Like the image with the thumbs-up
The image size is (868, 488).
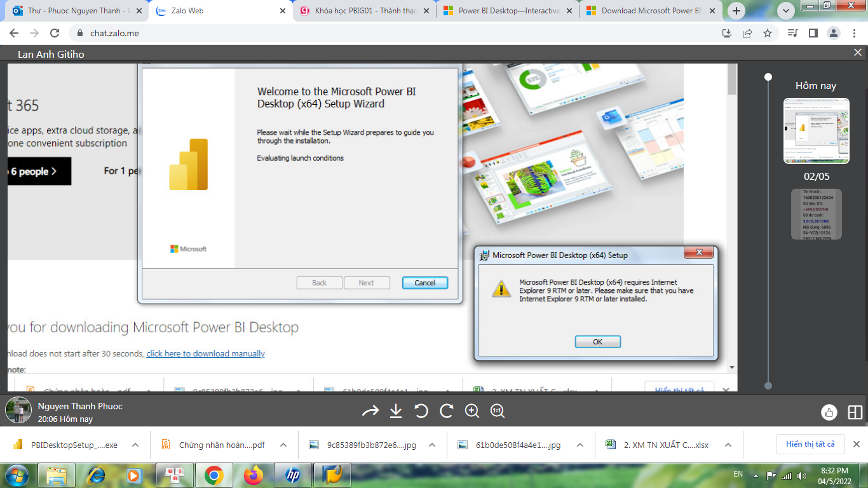coord(829,412)
